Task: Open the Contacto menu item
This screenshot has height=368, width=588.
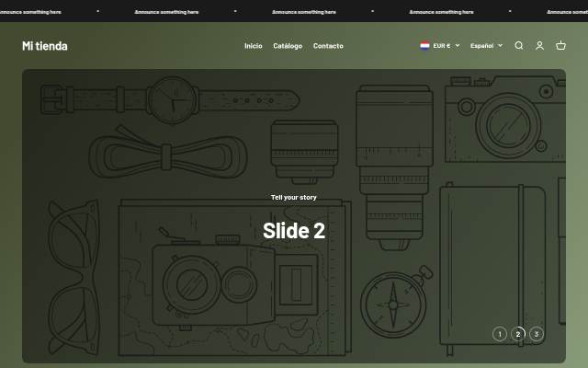Action: point(328,46)
